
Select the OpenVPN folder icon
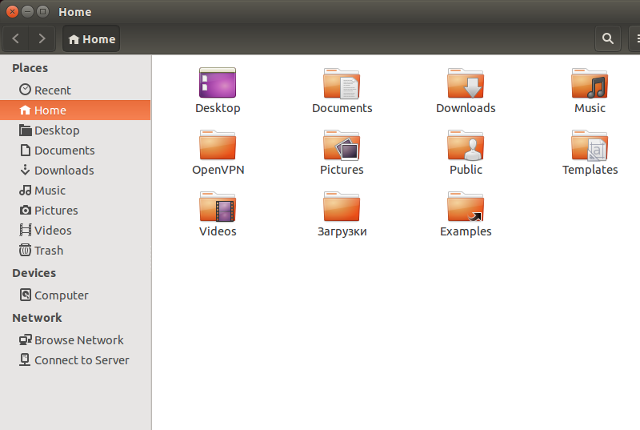[x=218, y=145]
